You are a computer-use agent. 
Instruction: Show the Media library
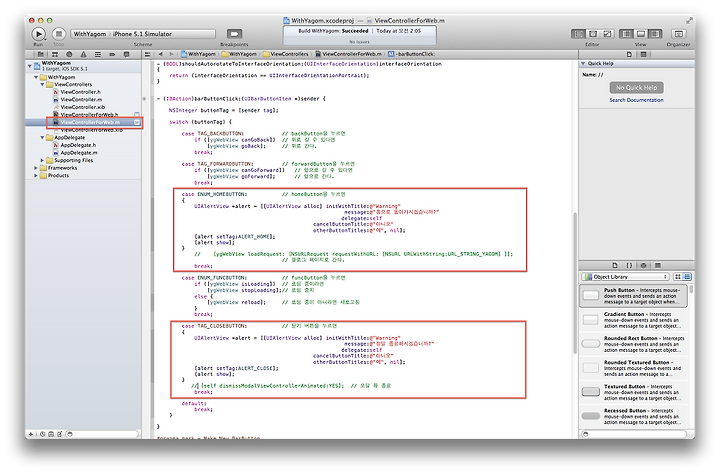point(658,265)
